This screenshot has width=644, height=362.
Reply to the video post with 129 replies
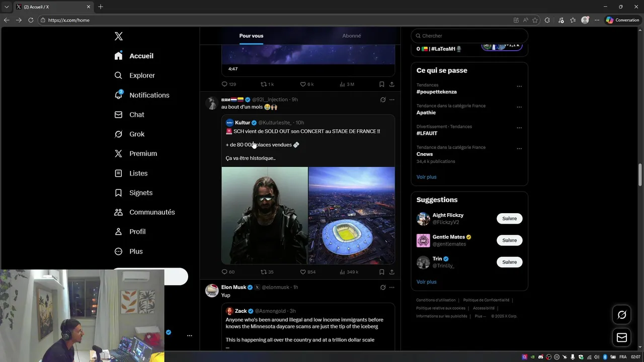pos(229,84)
